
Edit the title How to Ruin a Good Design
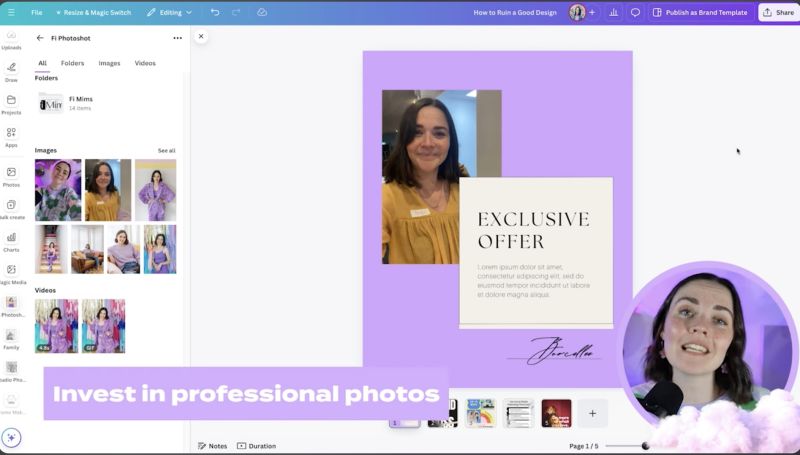515,12
